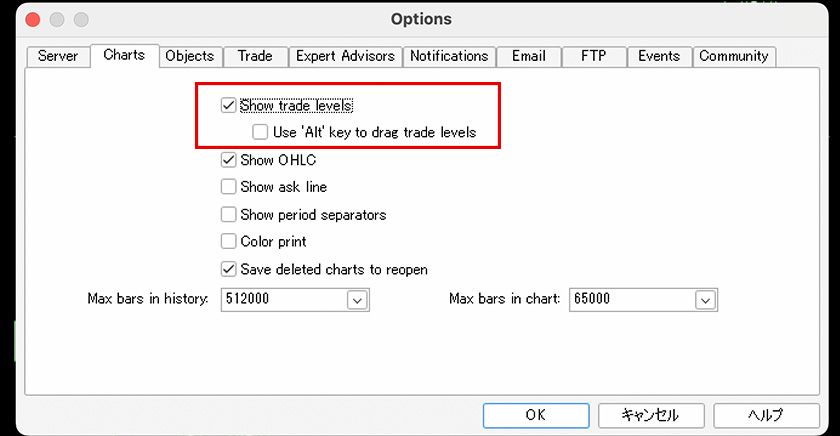Expand the Max bars in history dropdown
Viewport: 840px width, 436px height.
[358, 299]
